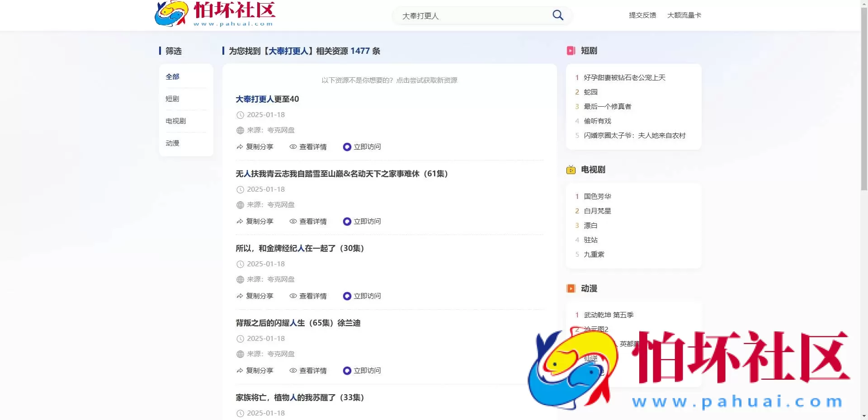The image size is (868, 420).
Task: Click the search magnifier icon
Action: tap(557, 15)
